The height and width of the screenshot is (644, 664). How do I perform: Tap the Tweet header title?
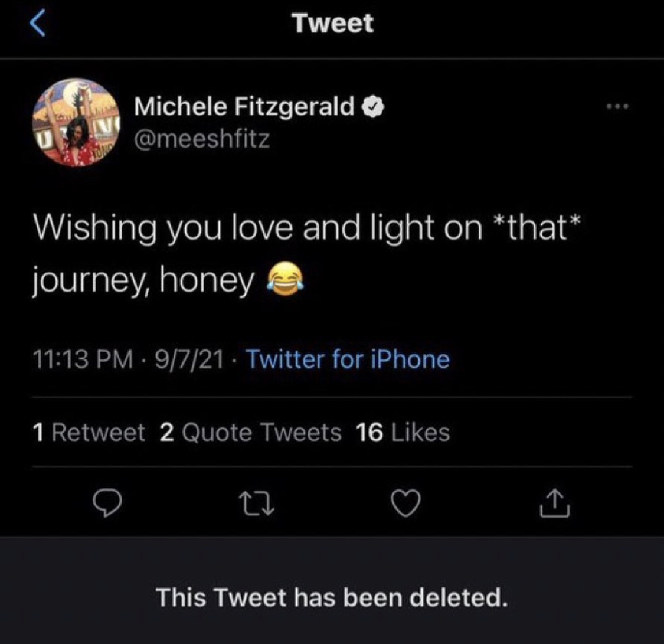pos(332,23)
